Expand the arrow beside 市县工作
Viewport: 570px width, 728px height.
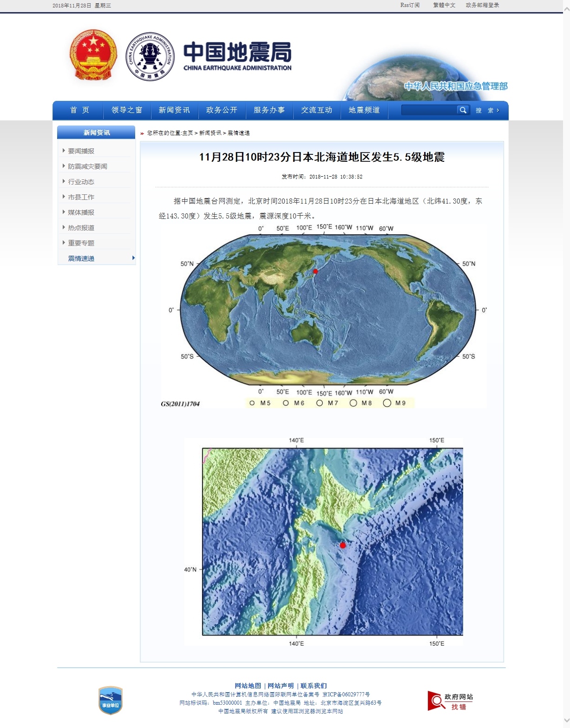[64, 197]
